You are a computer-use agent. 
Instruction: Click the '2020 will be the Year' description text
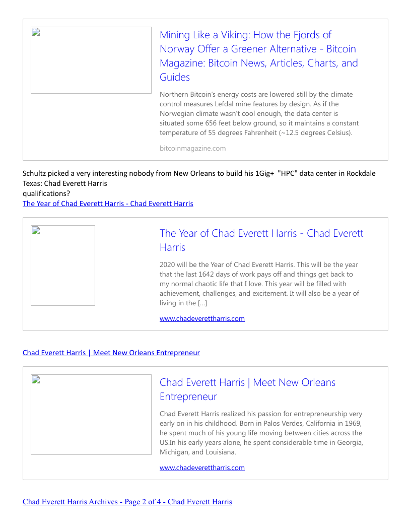[259, 284]
